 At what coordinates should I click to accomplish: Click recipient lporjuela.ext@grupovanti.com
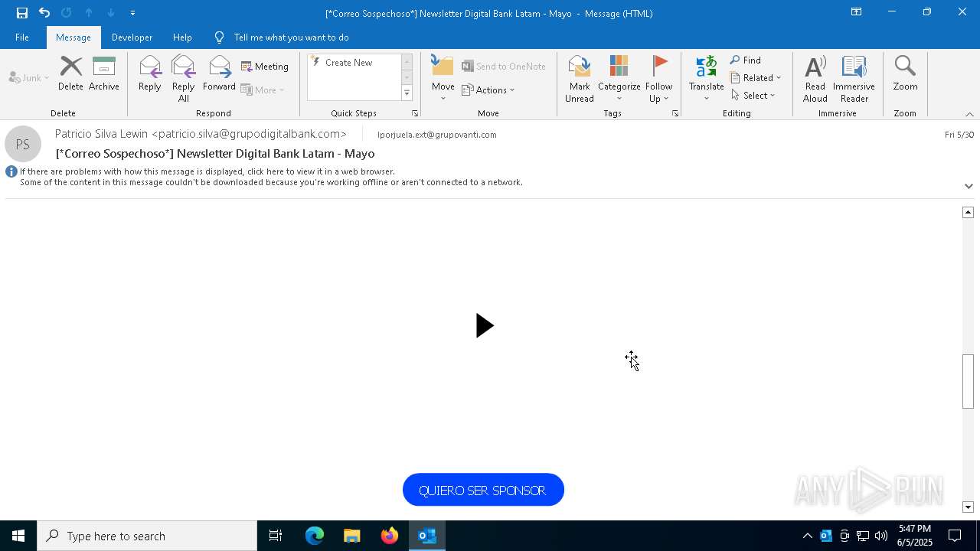pos(437,135)
